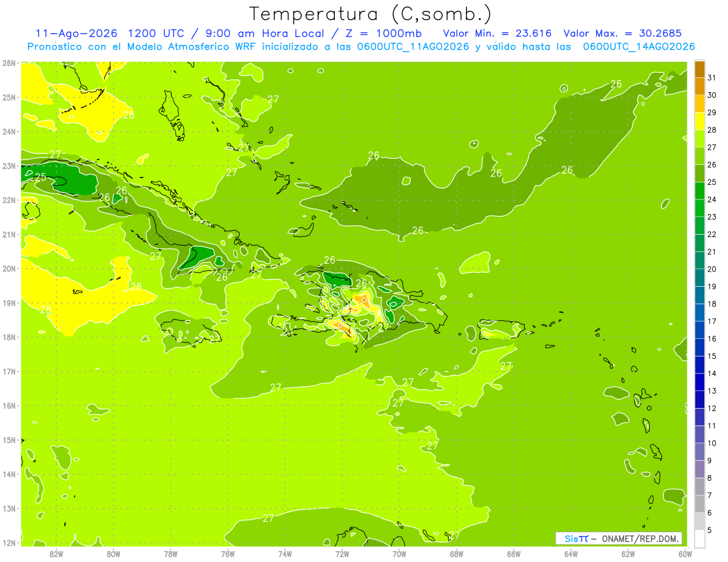This screenshot has height=562, width=728.
Task: Click the longitude axis label "64W"
Action: 571,554
